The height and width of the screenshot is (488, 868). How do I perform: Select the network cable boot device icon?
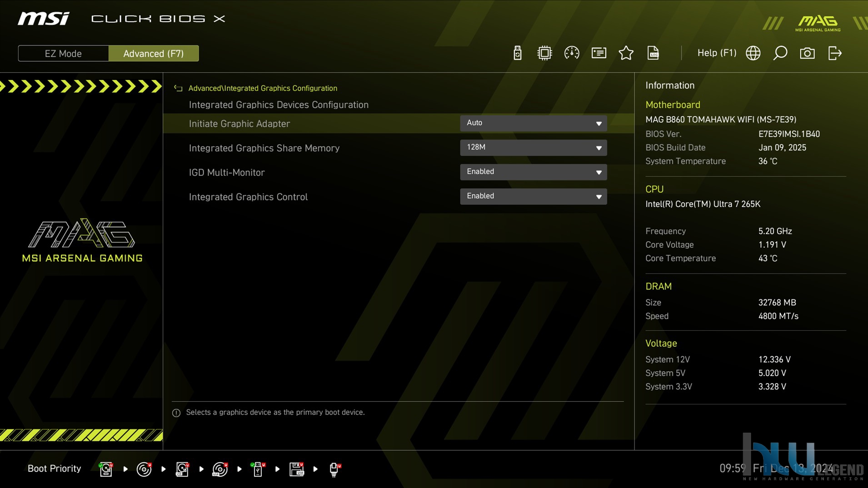(334, 469)
